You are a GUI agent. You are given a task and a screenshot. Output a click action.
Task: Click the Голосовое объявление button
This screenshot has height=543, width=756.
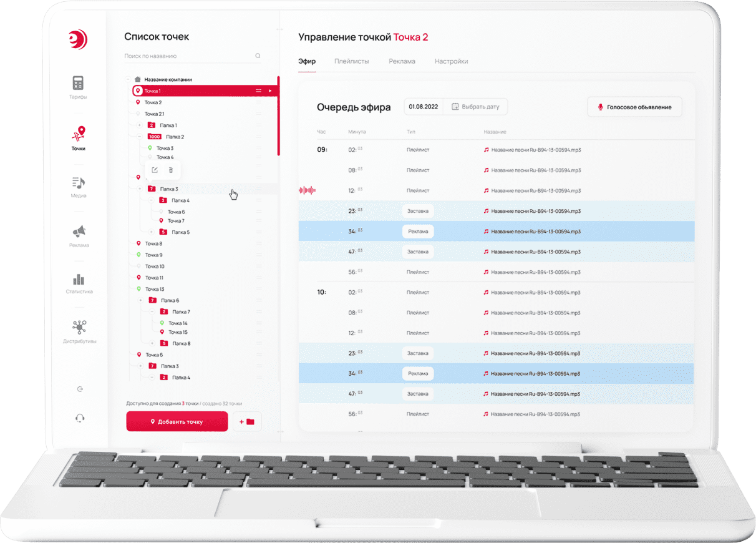(x=634, y=107)
